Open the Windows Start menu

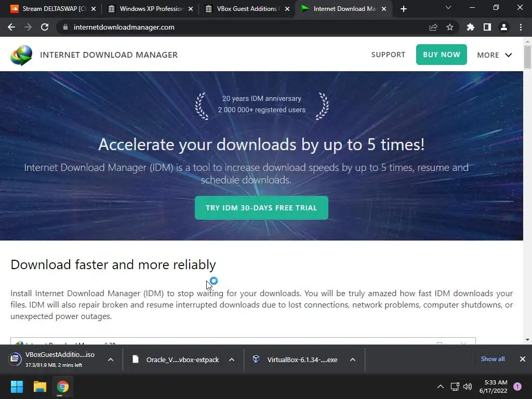pos(17,387)
